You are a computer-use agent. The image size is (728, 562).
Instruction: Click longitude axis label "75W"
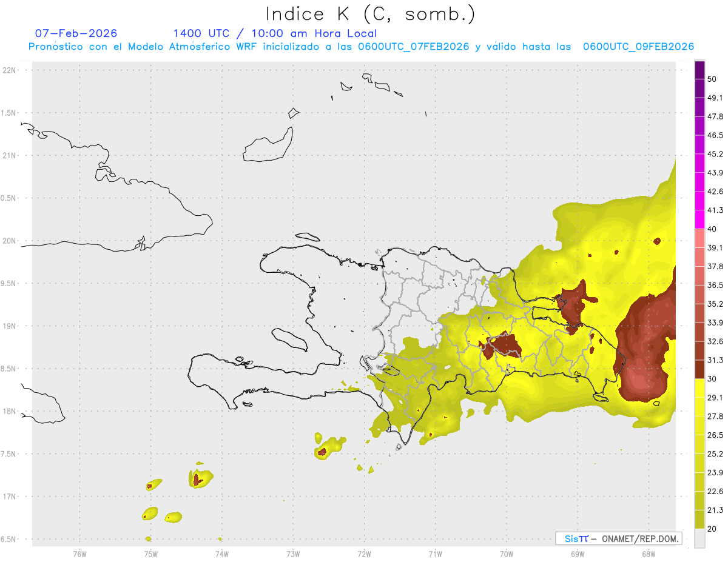151,554
